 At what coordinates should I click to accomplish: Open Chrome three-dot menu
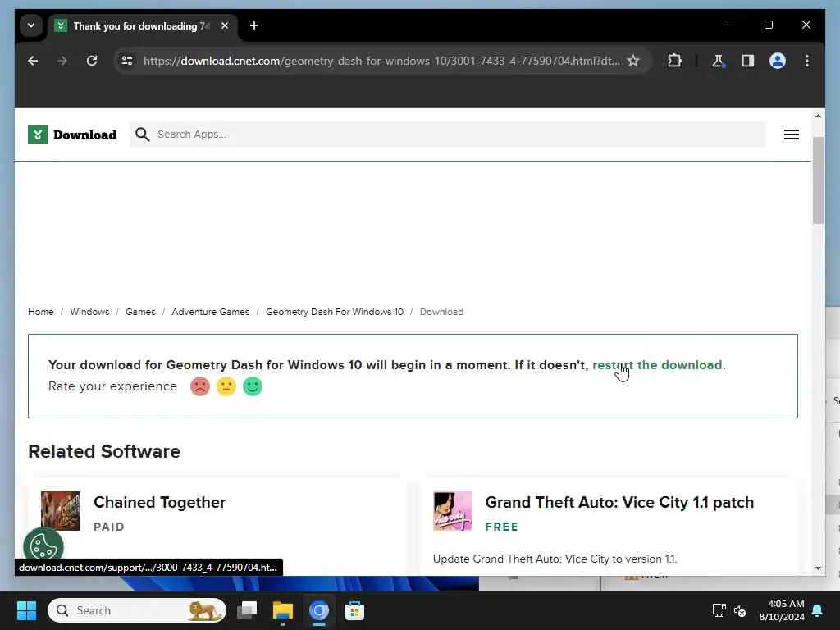[x=807, y=61]
